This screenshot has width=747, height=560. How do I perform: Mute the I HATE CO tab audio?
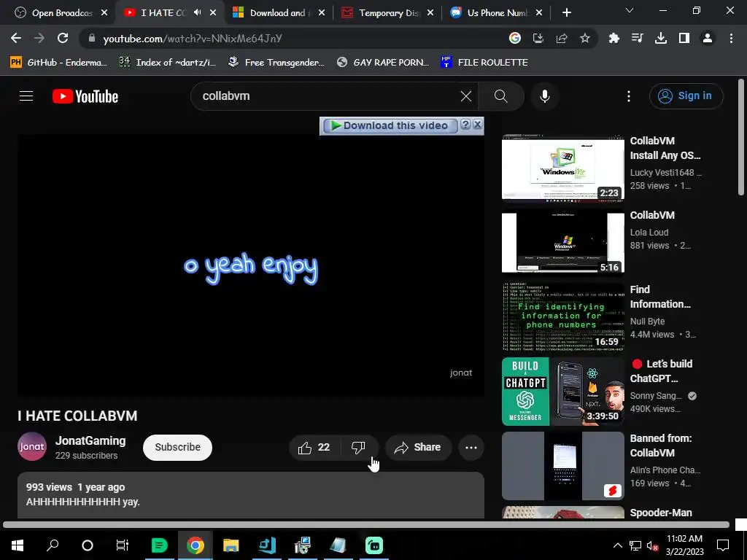coord(197,12)
